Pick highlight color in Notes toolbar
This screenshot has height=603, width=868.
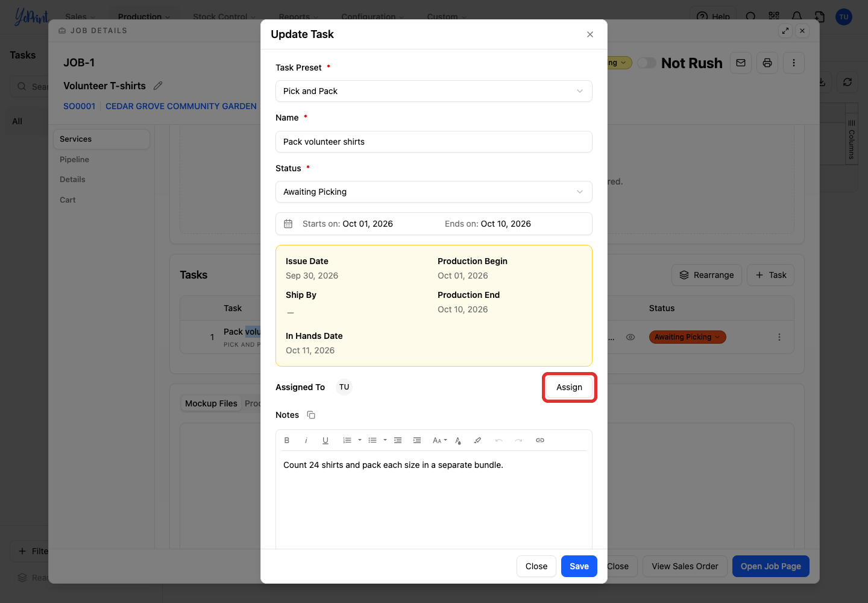(477, 440)
